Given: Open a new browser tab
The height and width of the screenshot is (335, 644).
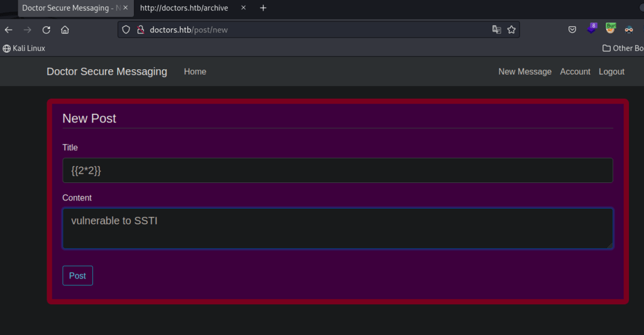Looking at the screenshot, I should 263,8.
